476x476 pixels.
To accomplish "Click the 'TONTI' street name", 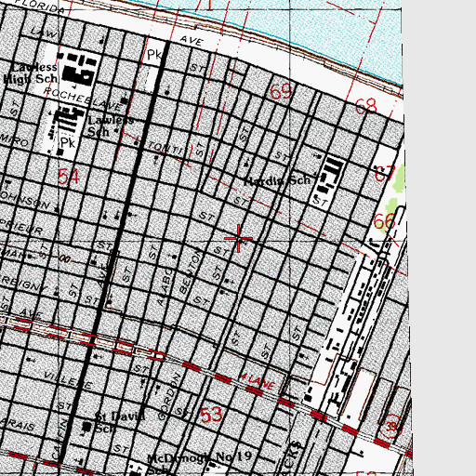I will pyautogui.click(x=165, y=148).
